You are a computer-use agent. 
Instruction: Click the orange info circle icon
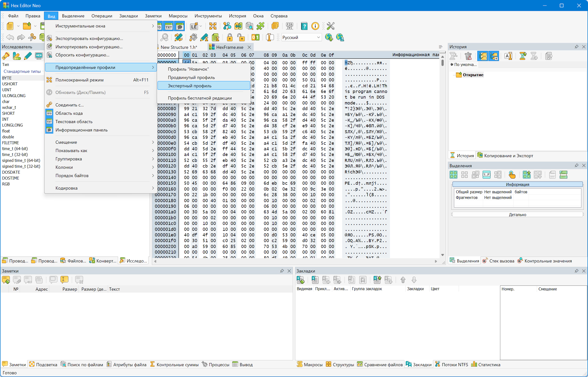point(315,26)
